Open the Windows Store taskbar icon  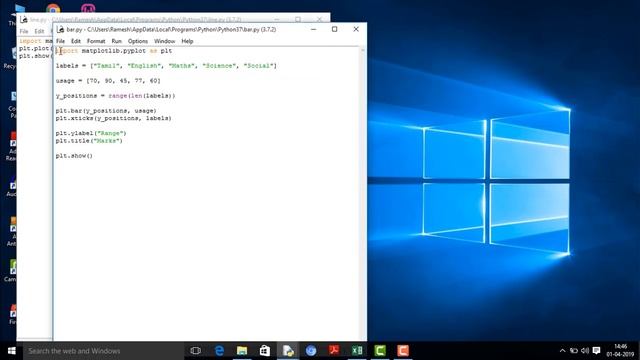tap(265, 351)
